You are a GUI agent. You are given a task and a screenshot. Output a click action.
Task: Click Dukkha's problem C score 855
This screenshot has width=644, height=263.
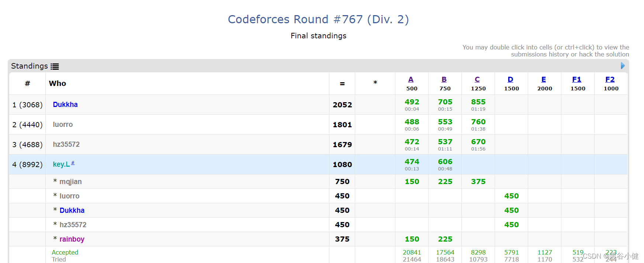(478, 102)
